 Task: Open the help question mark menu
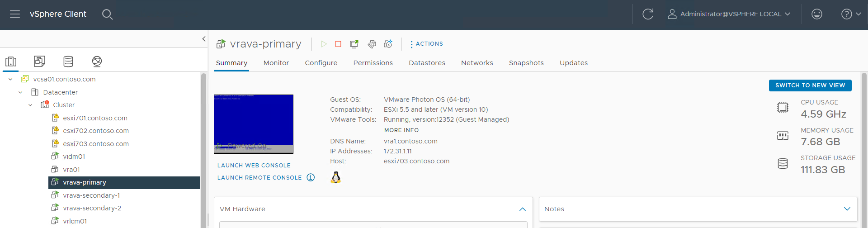tap(851, 14)
